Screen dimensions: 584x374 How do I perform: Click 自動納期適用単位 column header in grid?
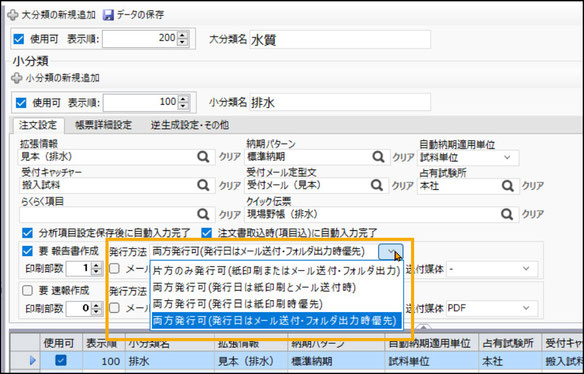pos(431,343)
